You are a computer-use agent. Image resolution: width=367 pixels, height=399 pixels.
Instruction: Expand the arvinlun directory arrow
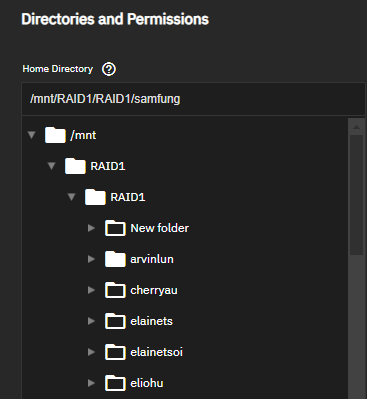[91, 259]
